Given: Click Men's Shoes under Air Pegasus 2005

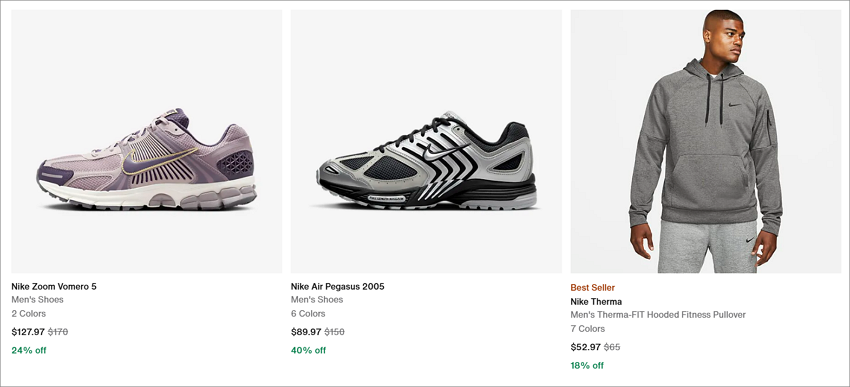Looking at the screenshot, I should coord(317,299).
